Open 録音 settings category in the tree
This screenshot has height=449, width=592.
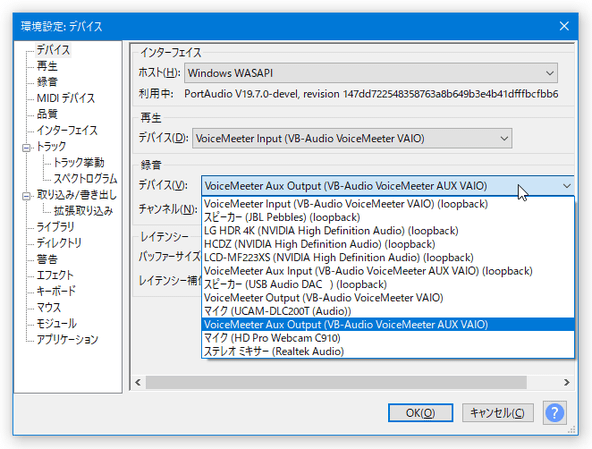(47, 82)
